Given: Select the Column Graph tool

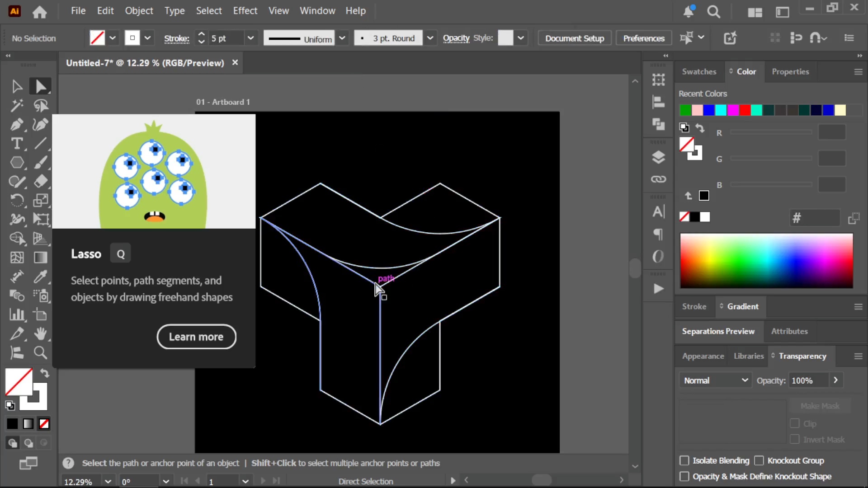Looking at the screenshot, I should pyautogui.click(x=17, y=314).
